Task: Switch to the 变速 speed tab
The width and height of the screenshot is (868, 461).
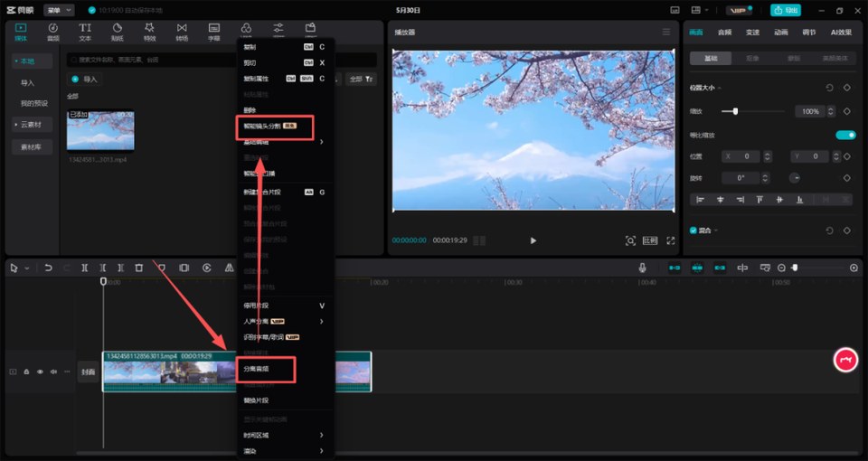Action: pos(752,33)
